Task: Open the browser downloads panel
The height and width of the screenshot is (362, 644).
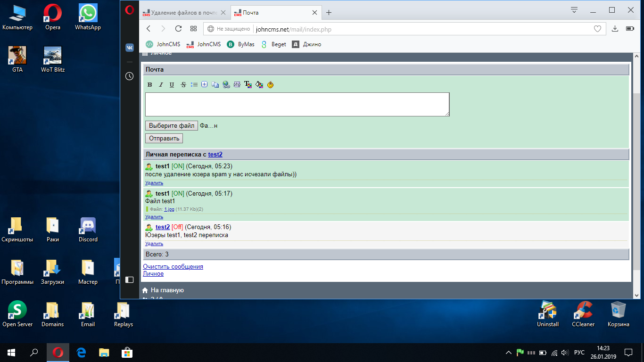Action: (615, 29)
